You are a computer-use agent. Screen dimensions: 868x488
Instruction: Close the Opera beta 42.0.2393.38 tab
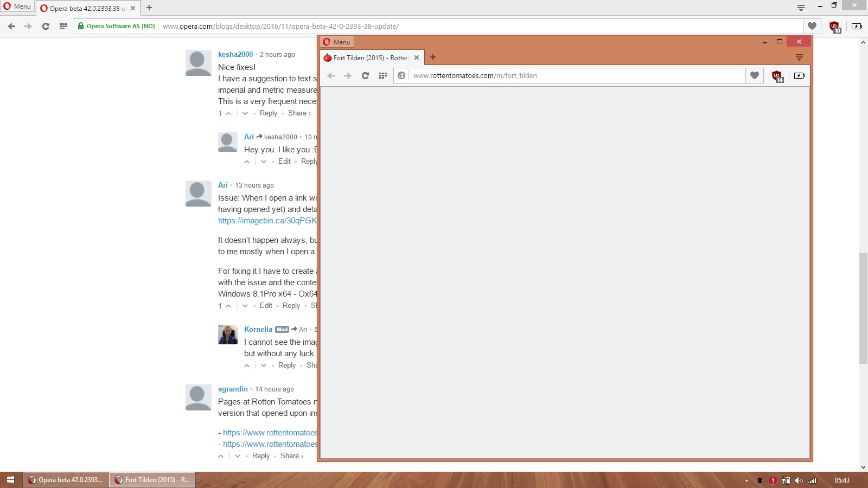[x=133, y=8]
